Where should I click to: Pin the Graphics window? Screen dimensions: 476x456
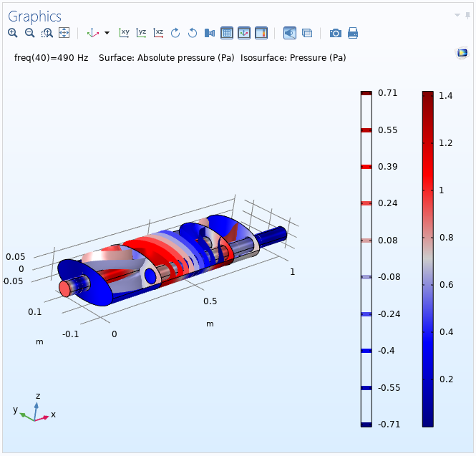point(467,15)
